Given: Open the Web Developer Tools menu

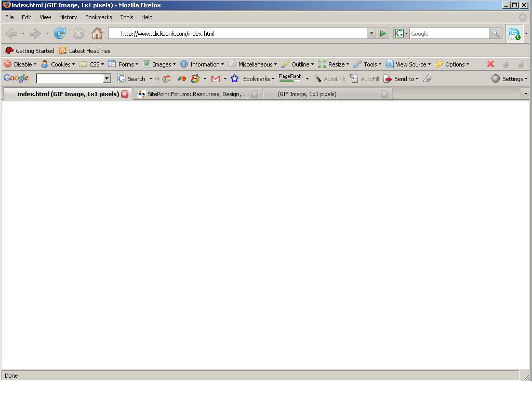Looking at the screenshot, I should tap(367, 64).
